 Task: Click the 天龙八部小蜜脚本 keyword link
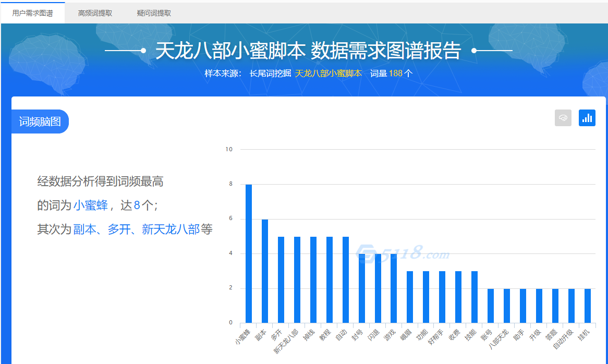(x=328, y=73)
